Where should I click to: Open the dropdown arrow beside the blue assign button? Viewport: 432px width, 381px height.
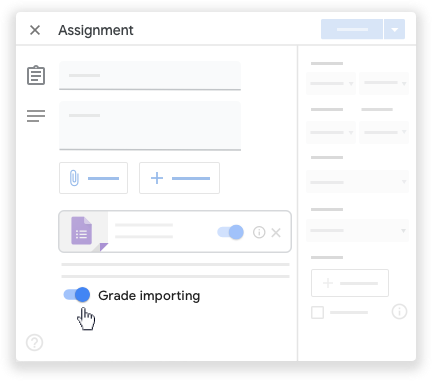click(x=395, y=29)
